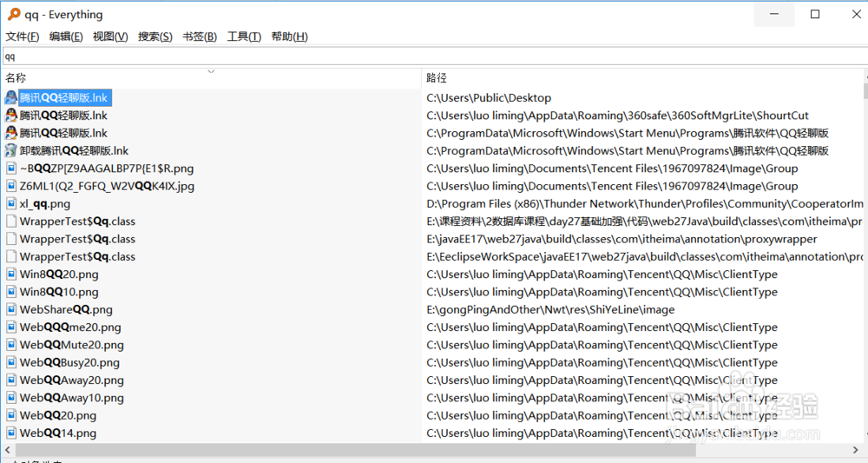The image size is (868, 463).
Task: Click image icon of ~BQQZP[Z9AAGALBP7P{E1$R.png
Action: [x=11, y=169]
